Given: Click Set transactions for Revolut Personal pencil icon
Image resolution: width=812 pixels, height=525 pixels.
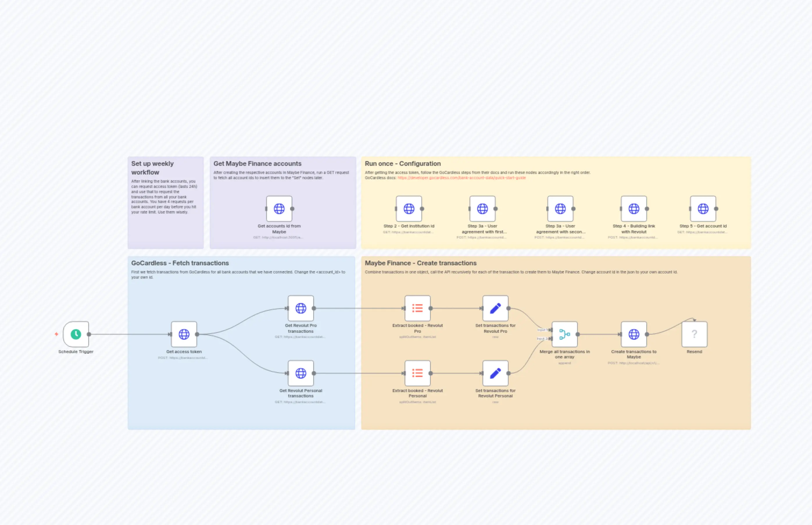Looking at the screenshot, I should tap(495, 374).
